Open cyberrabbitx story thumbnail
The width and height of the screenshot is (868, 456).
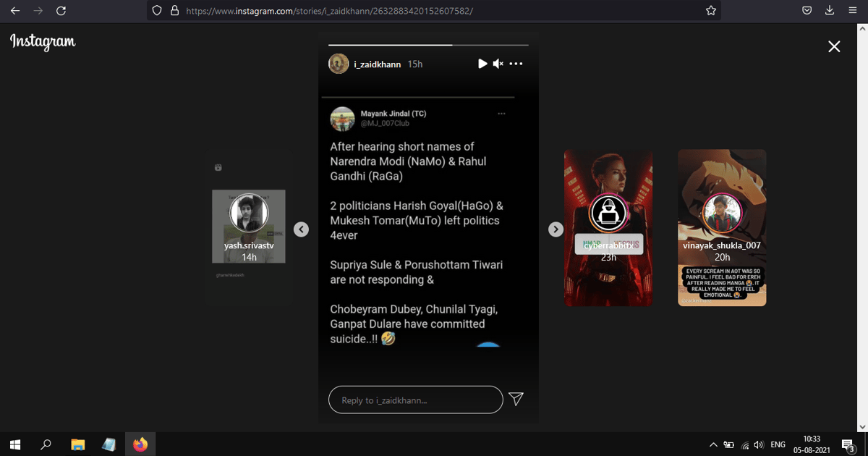608,227
